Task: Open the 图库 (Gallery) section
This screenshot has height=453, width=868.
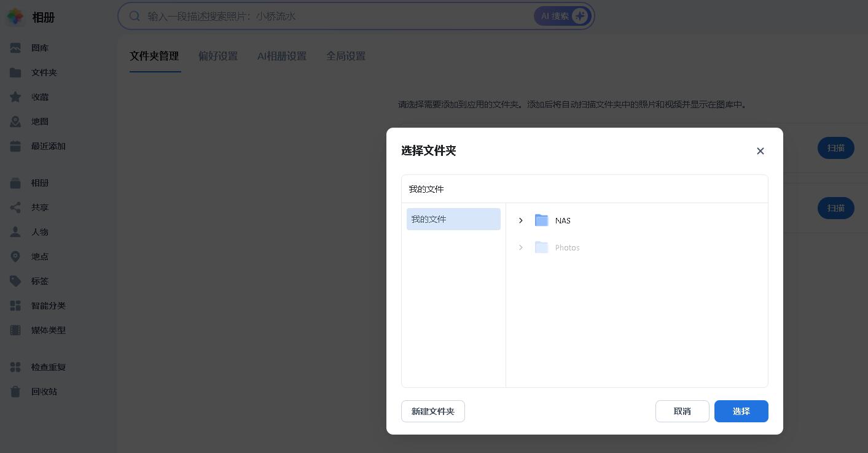Action: [x=40, y=48]
